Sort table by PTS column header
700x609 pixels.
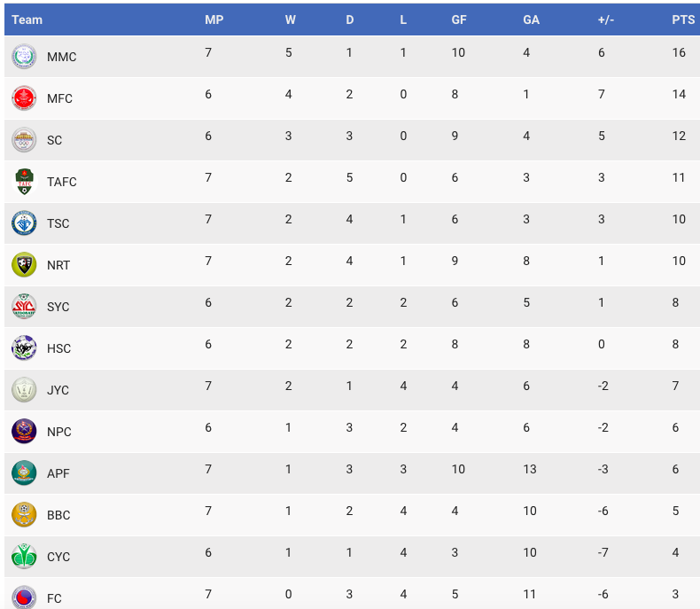click(683, 20)
